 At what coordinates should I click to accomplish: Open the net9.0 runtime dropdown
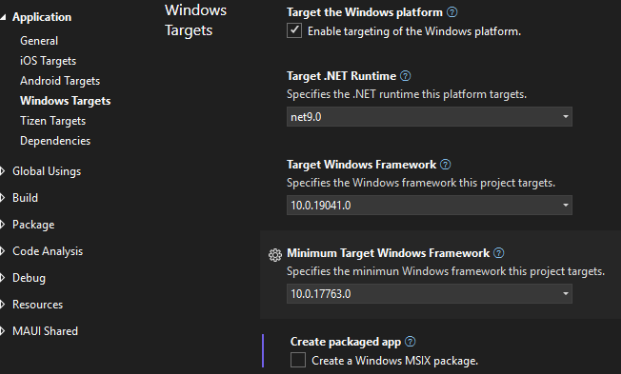[429, 117]
